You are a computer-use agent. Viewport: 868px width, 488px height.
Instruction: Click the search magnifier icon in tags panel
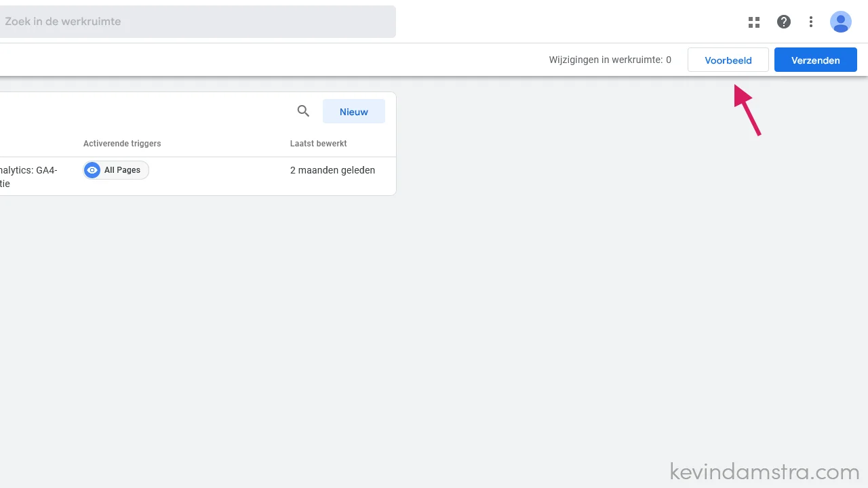click(303, 111)
